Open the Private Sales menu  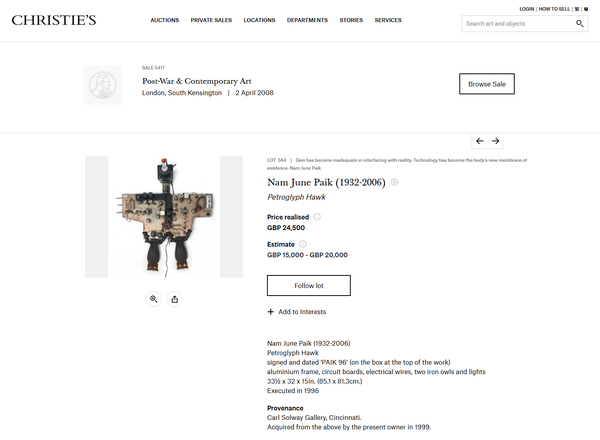[211, 20]
